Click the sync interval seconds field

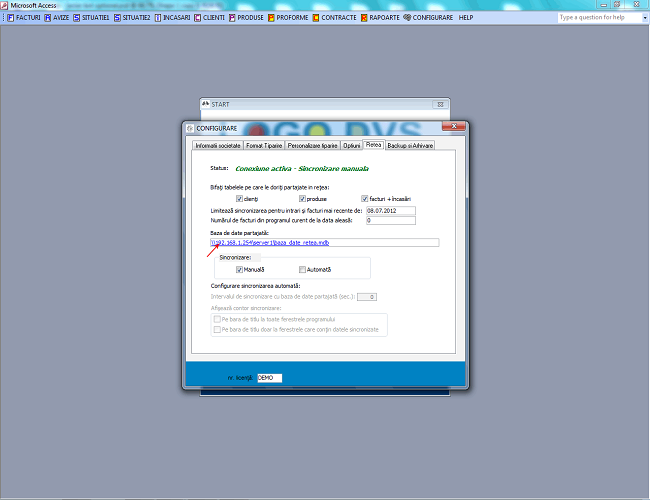[367, 297]
